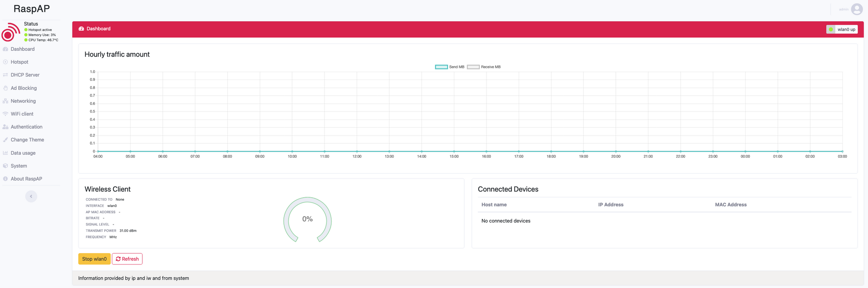Click the Networking icon in sidebar
868x288 pixels.
pos(5,101)
